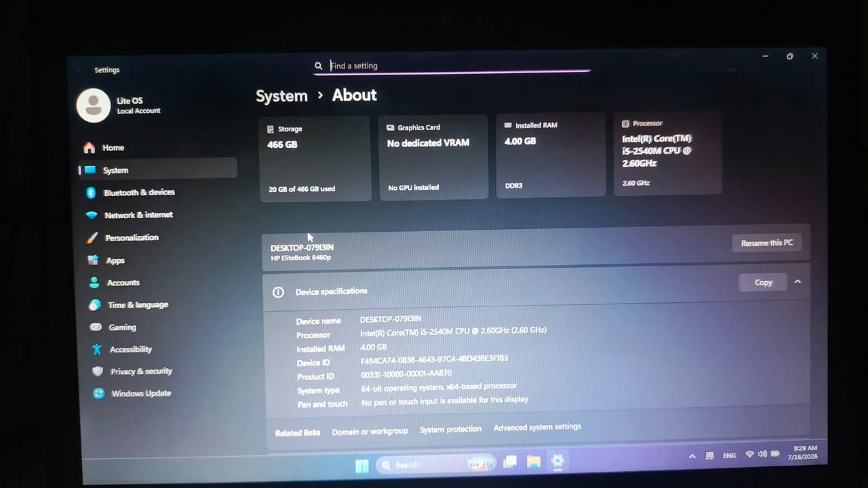Open the Storage 466 GB card
This screenshot has height=488, width=868.
[315, 159]
